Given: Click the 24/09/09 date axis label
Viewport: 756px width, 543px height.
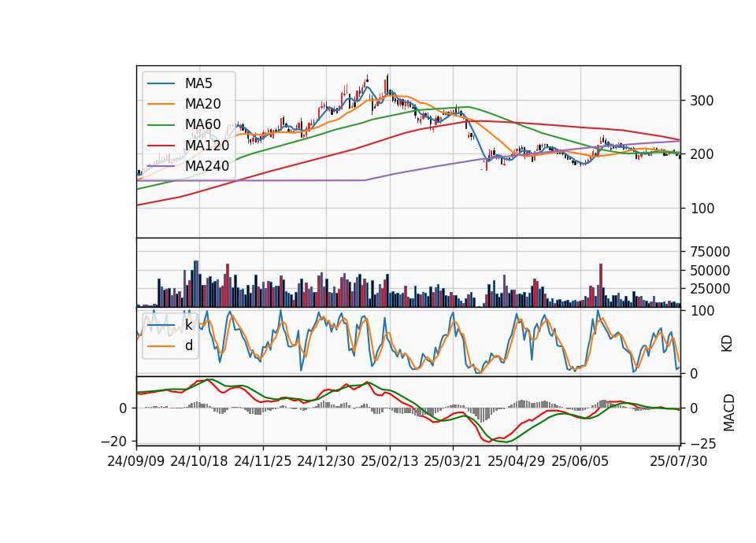Looking at the screenshot, I should [x=136, y=461].
